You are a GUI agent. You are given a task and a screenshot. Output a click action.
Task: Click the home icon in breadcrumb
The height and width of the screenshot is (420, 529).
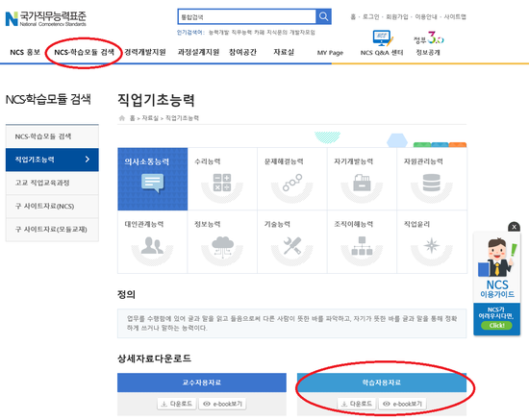point(122,118)
